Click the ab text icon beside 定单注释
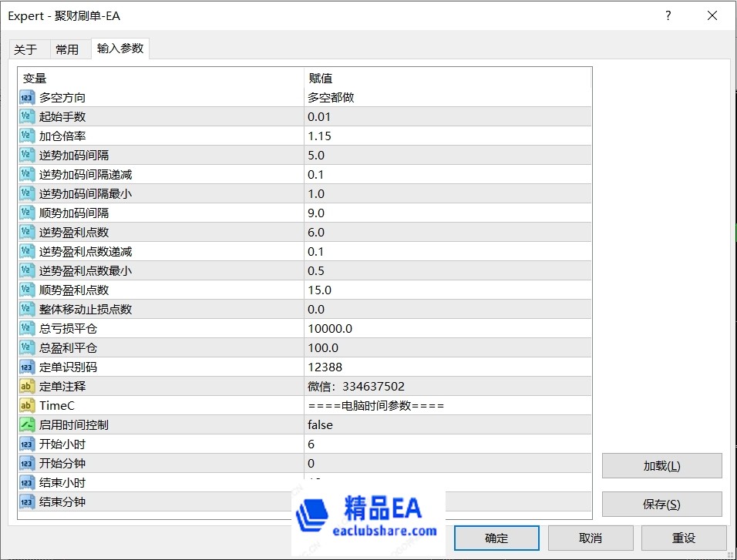The image size is (737, 560). coord(27,386)
